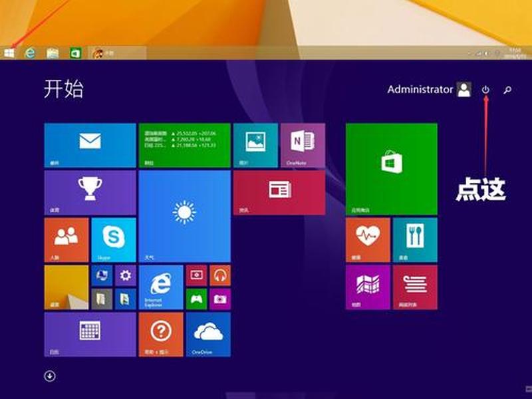Open the green Store icon on taskbar

75,53
